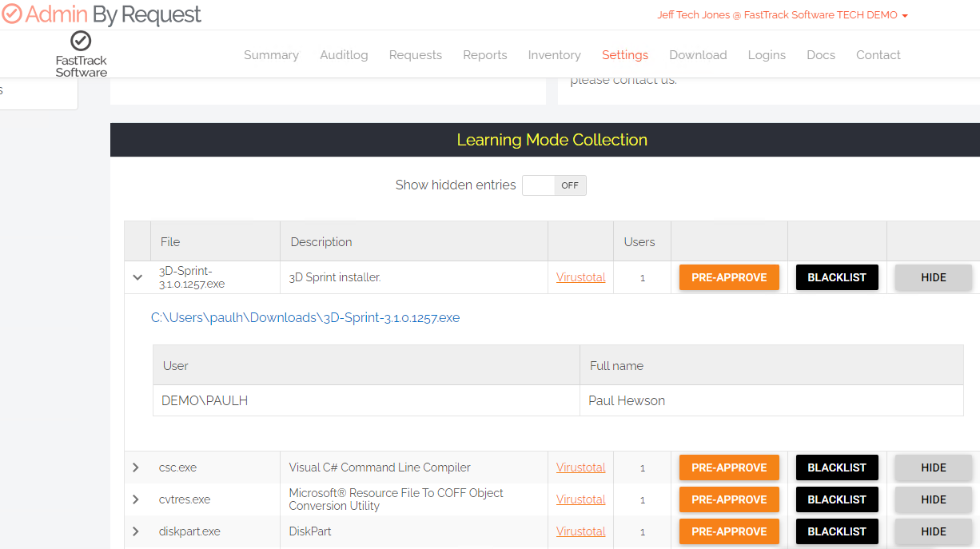Open the Summary tab
The image size is (980, 549).
point(271,55)
